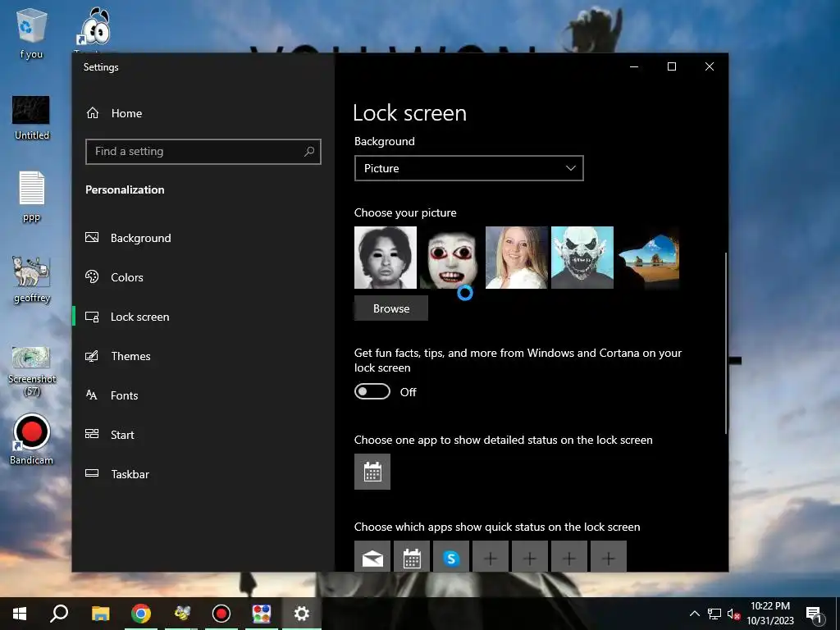
Task: Select the ppp text file on desktop
Action: tap(32, 196)
